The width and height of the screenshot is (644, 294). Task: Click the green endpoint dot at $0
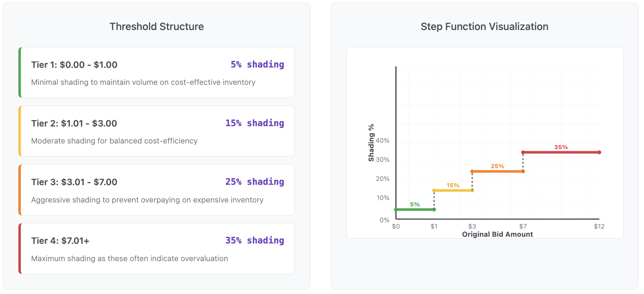pos(396,210)
